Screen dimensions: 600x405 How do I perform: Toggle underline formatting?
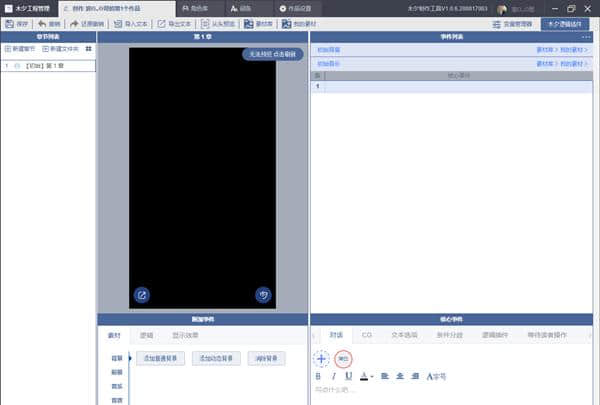pos(348,376)
